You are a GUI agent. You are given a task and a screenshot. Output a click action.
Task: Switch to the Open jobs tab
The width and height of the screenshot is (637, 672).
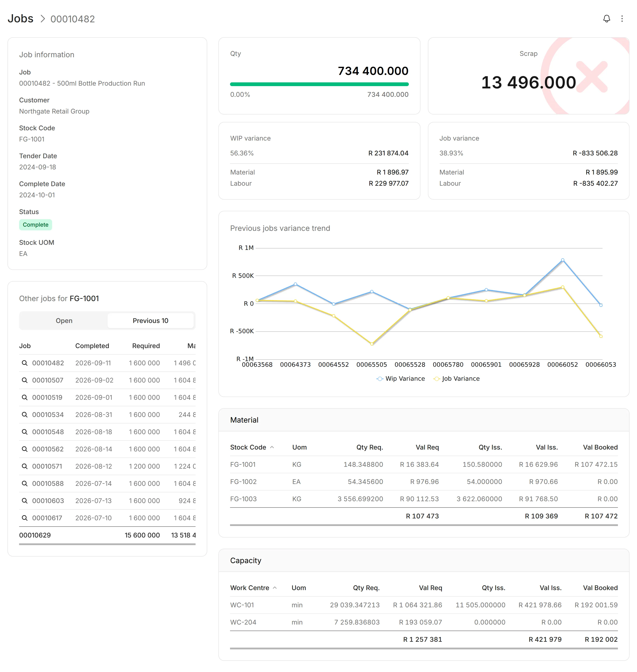click(x=64, y=321)
